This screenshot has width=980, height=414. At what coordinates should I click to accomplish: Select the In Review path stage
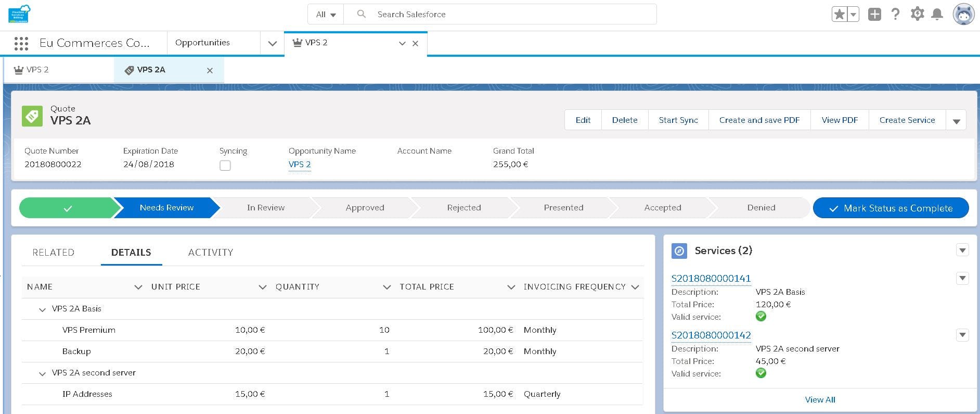click(x=266, y=208)
